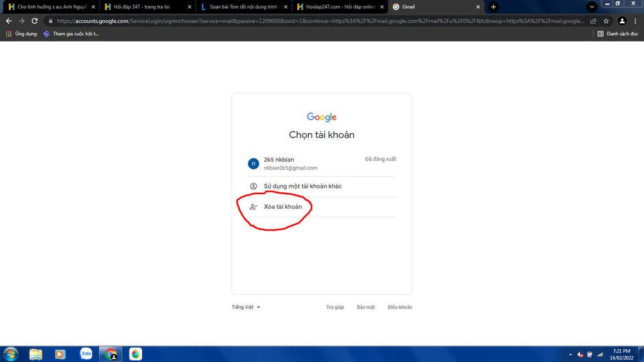Viewport: 644px width, 362px height.
Task: Open the Danh sách đọc reading list
Action: tap(618, 34)
